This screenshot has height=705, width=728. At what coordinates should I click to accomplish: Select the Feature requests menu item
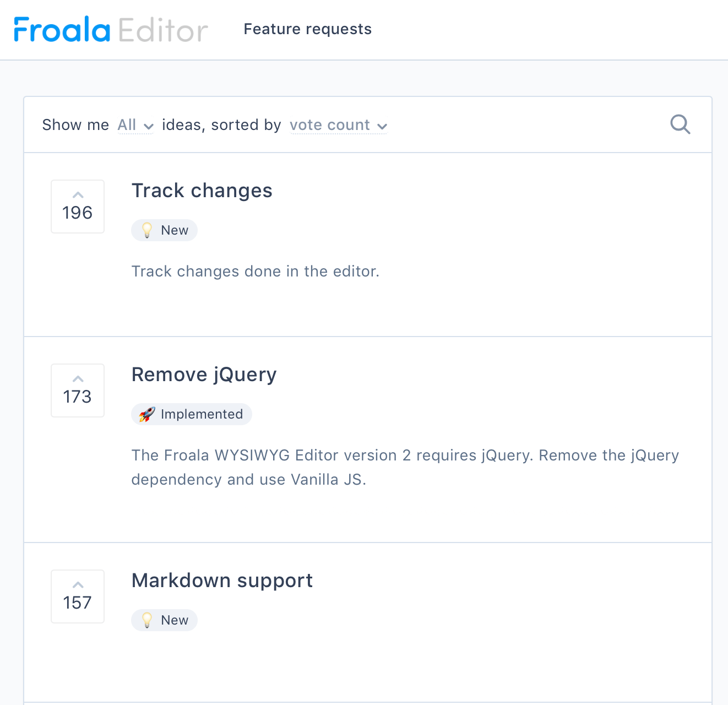click(307, 29)
